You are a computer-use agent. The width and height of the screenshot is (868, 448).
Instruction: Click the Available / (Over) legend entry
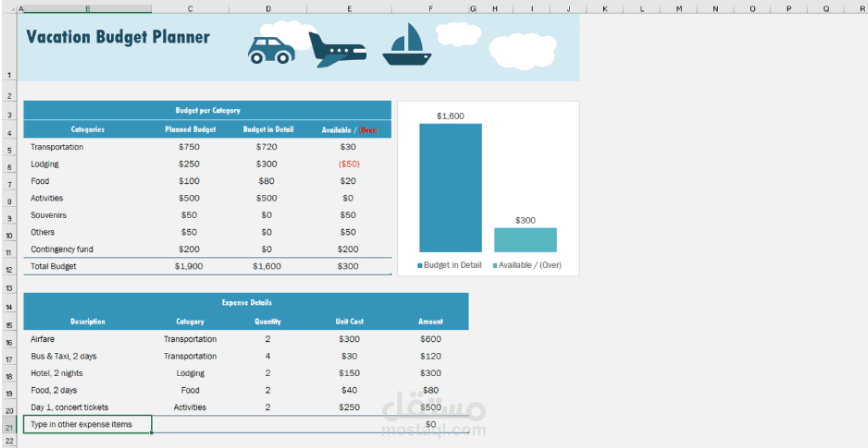coord(527,265)
